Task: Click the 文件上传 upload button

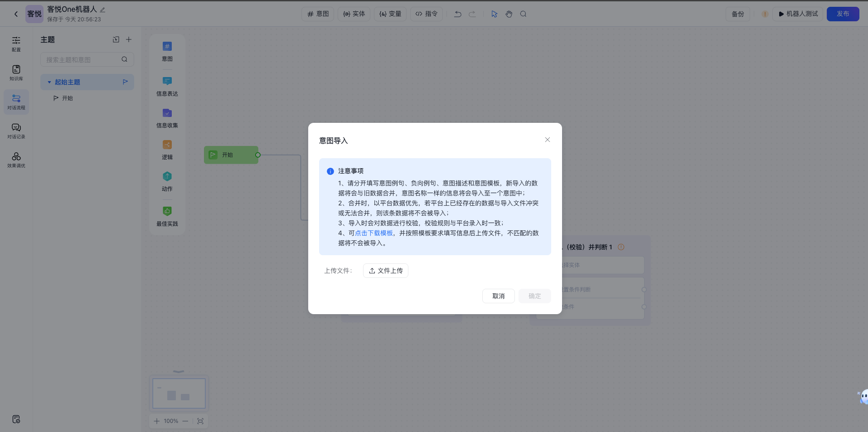Action: click(x=385, y=270)
